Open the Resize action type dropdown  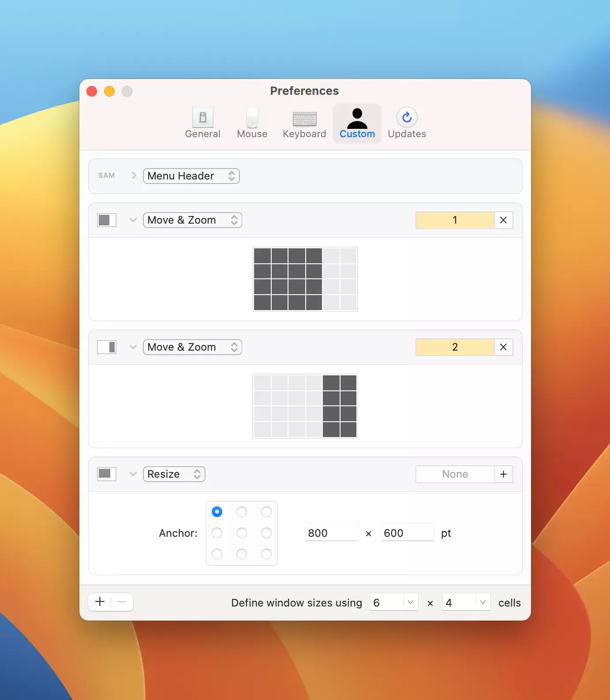[x=174, y=474]
